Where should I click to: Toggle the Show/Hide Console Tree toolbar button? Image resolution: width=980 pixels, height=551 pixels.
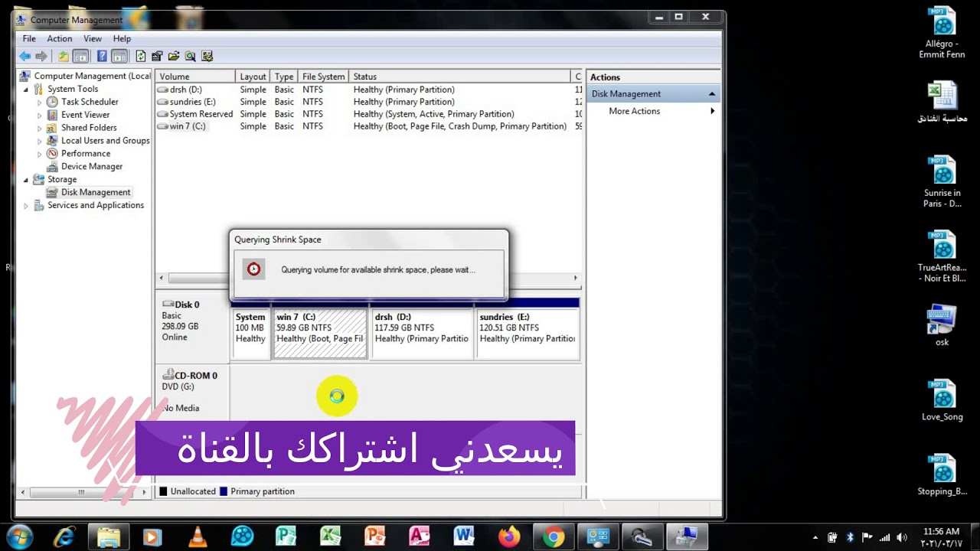(80, 56)
